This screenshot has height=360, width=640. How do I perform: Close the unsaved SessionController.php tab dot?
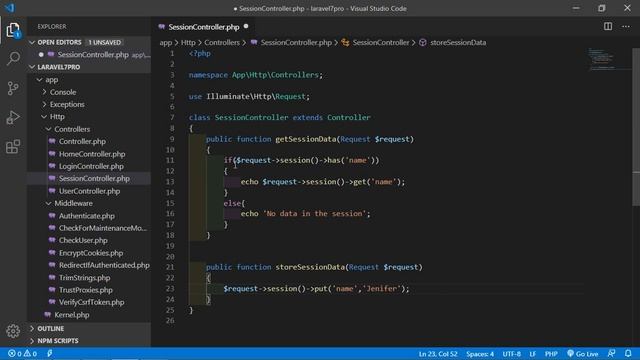pyautogui.click(x=246, y=27)
